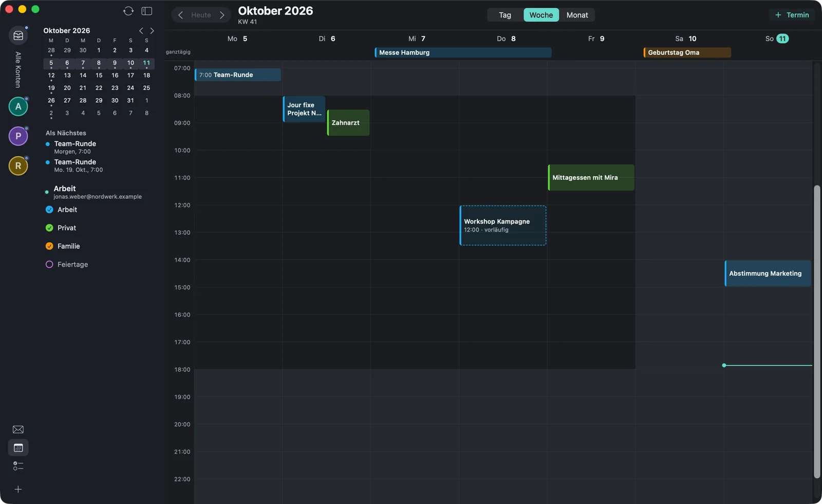Switch to Woche view

point(541,15)
